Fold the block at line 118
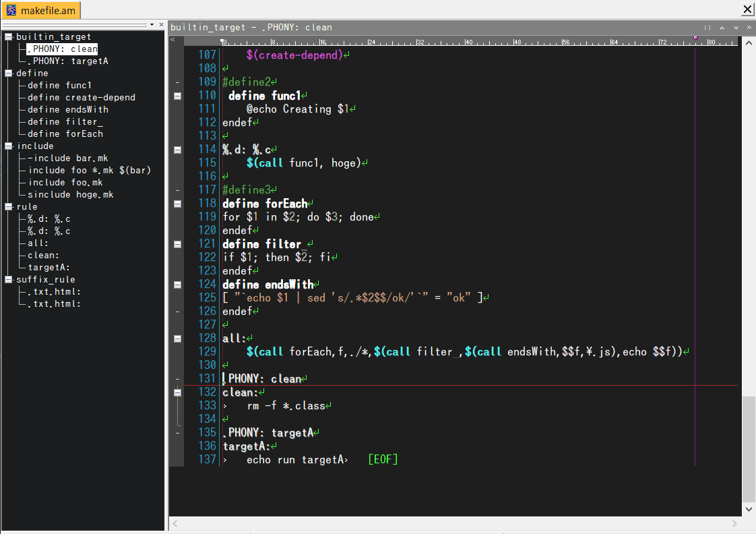756x534 pixels. pos(177,204)
